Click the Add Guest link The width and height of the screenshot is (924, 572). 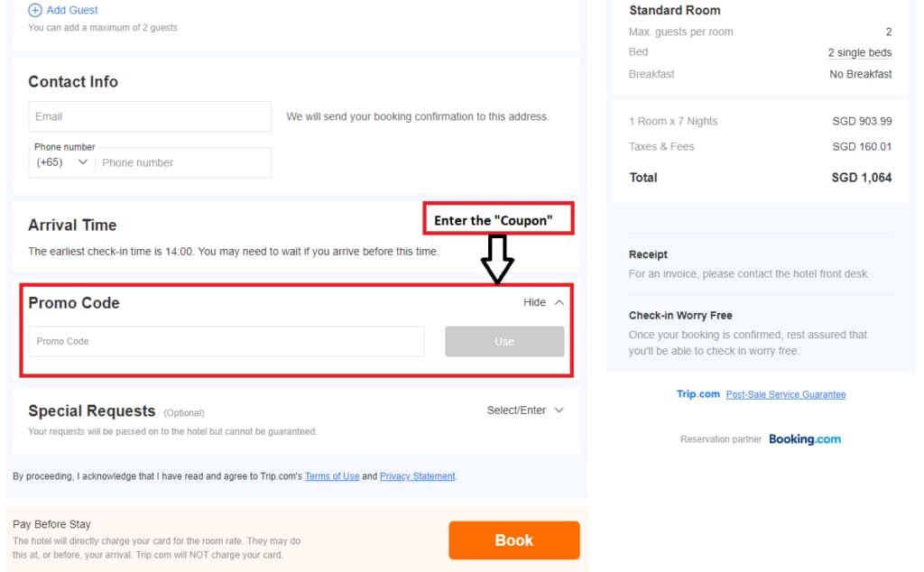72,10
